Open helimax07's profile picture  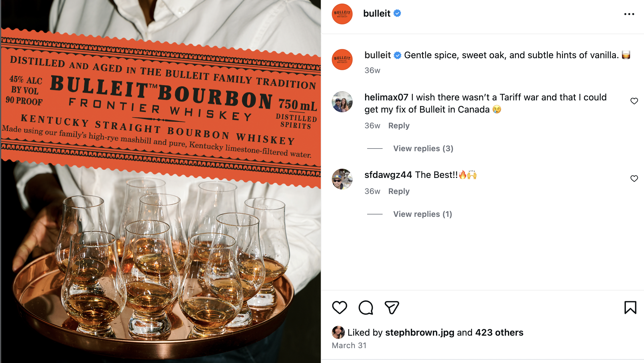[342, 102]
